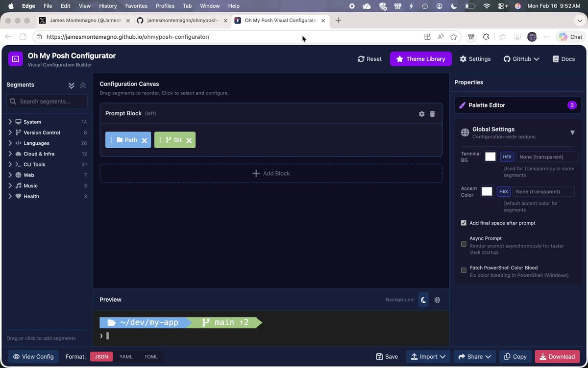Expand the Languages category
The image size is (588, 368).
pos(47,143)
